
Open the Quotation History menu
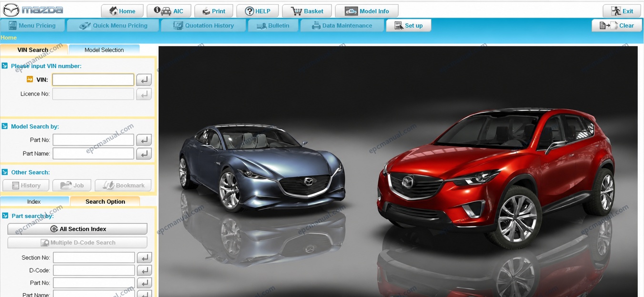pos(203,26)
